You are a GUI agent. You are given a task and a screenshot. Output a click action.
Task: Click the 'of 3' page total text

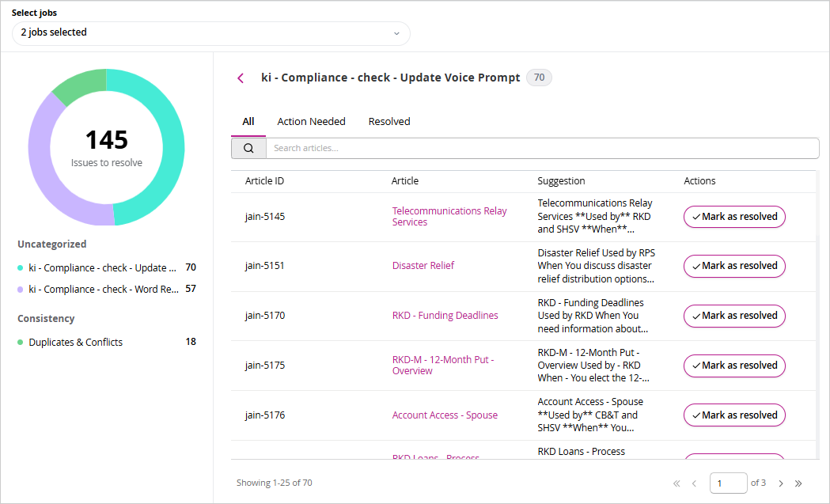(758, 483)
